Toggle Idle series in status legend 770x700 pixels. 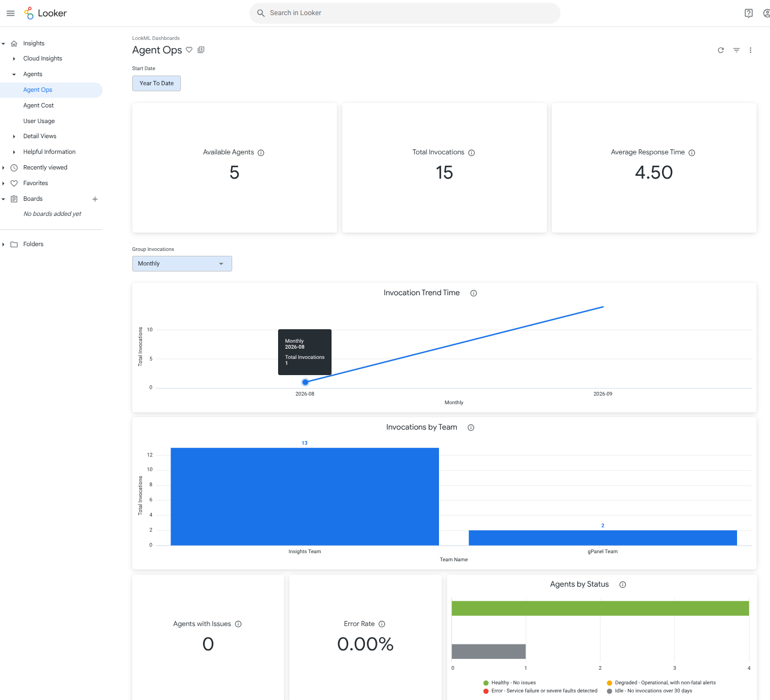coord(650,691)
